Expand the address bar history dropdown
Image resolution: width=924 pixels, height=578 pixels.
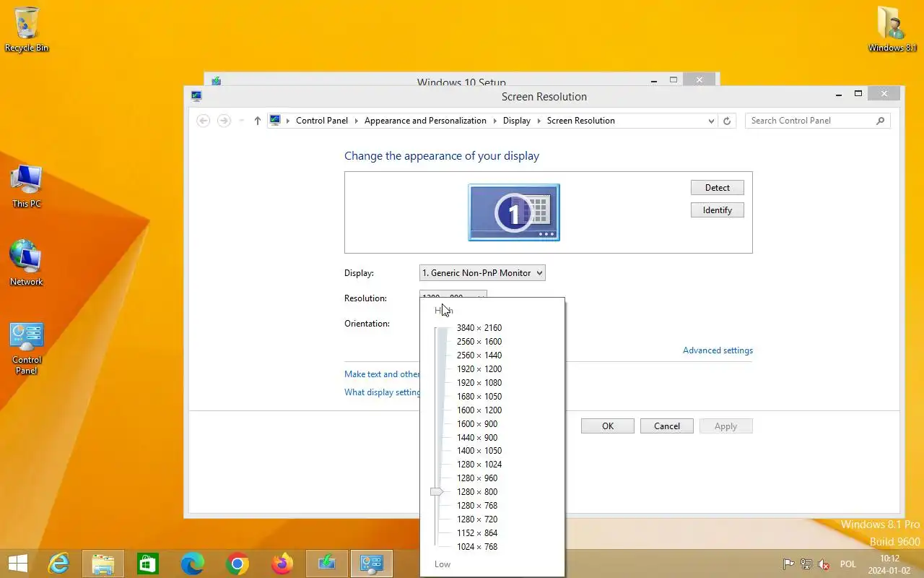pyautogui.click(x=711, y=121)
